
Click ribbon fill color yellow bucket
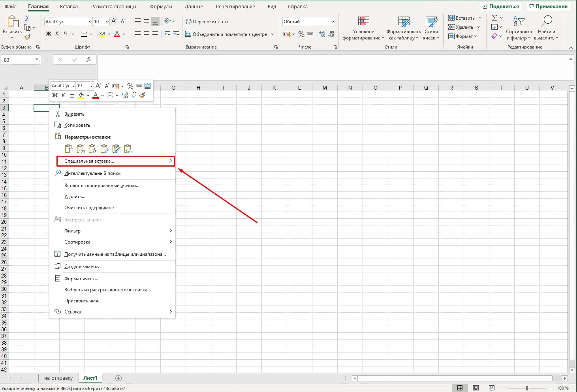pos(102,34)
